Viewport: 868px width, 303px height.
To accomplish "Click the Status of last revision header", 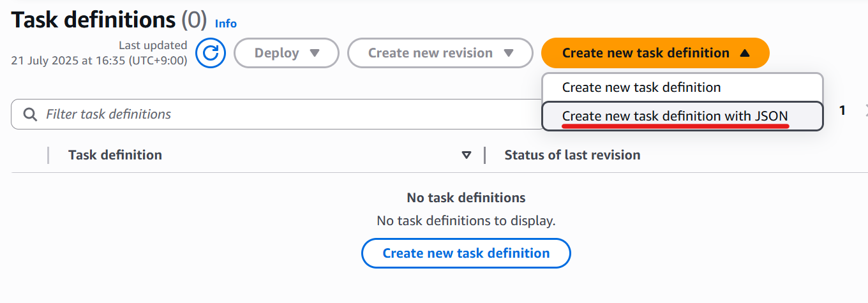I will pyautogui.click(x=572, y=155).
